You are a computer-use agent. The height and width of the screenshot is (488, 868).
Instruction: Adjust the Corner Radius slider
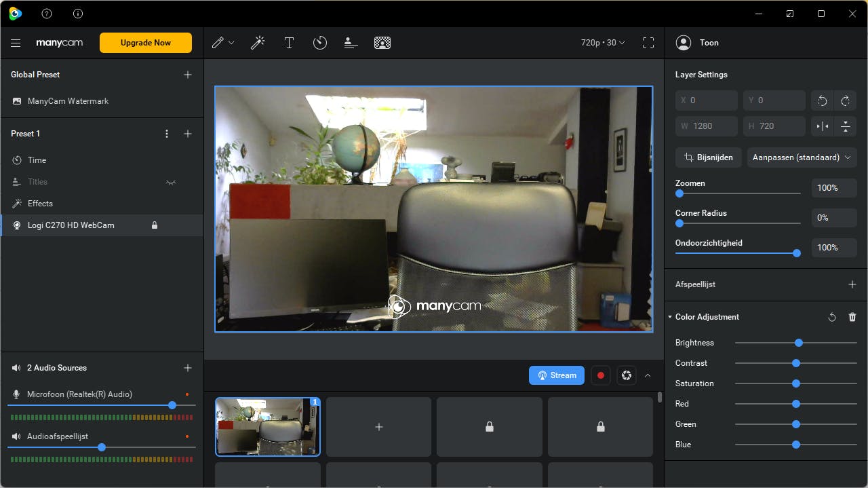tap(738, 223)
